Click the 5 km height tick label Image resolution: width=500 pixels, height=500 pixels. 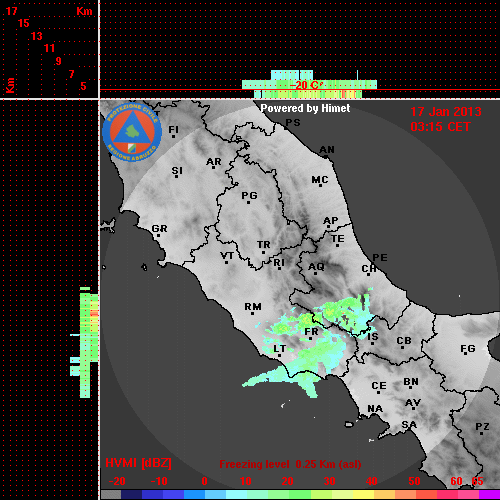tap(83, 86)
